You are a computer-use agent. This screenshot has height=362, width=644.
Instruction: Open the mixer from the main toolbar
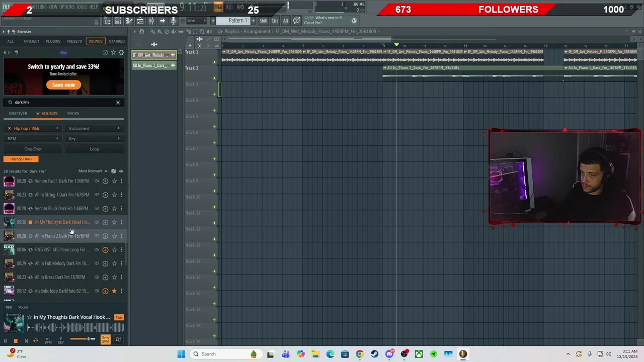(x=151, y=21)
